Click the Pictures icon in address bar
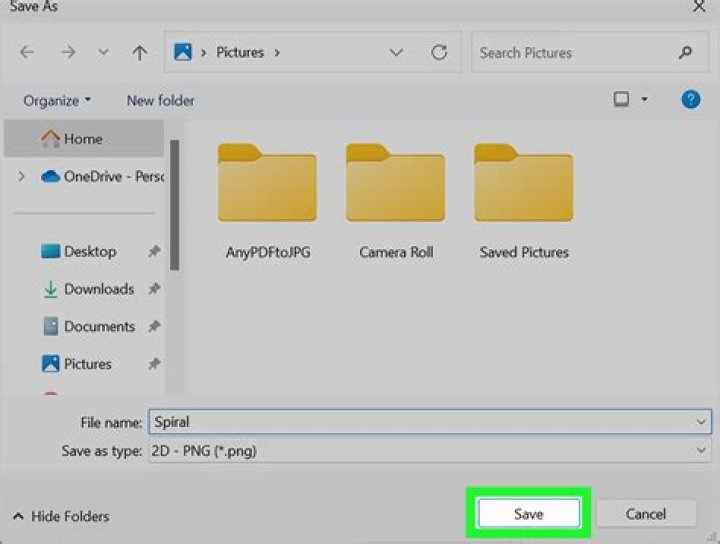This screenshot has height=544, width=720. pyautogui.click(x=183, y=52)
